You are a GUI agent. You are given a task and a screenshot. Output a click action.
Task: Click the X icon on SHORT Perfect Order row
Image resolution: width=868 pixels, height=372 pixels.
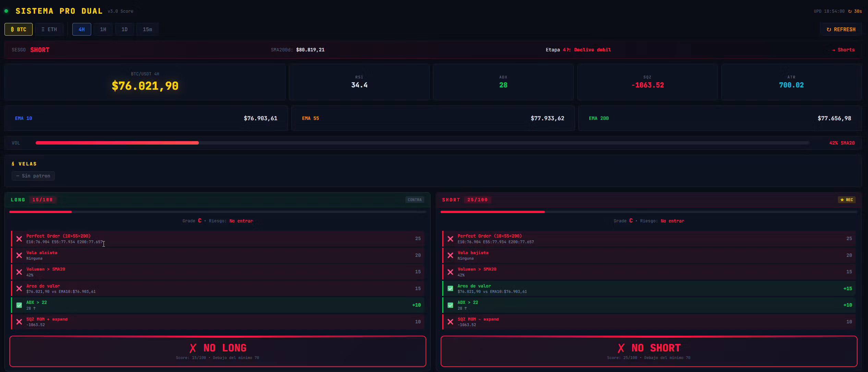click(450, 239)
